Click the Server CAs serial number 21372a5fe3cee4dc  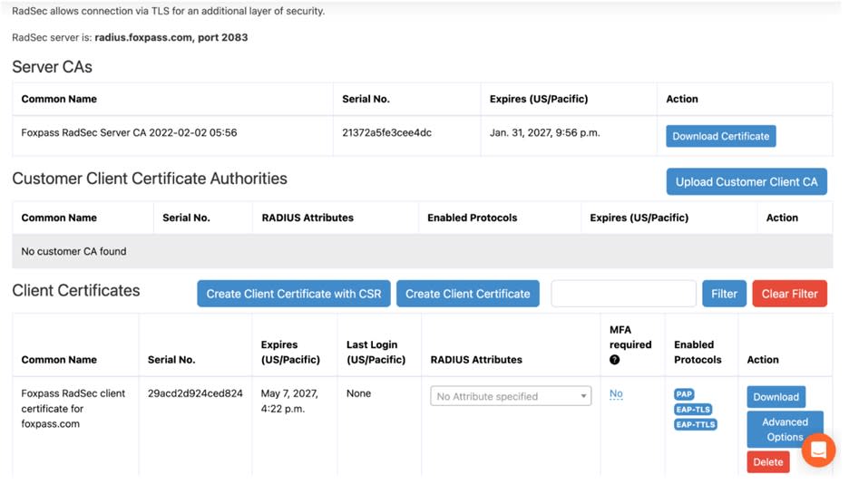[386, 132]
